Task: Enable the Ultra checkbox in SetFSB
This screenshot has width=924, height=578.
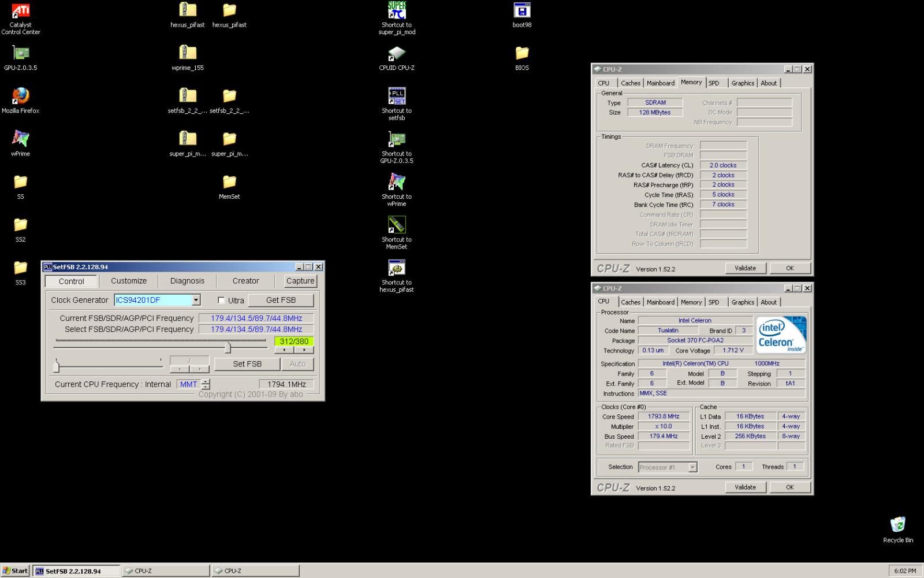Action: tap(221, 301)
